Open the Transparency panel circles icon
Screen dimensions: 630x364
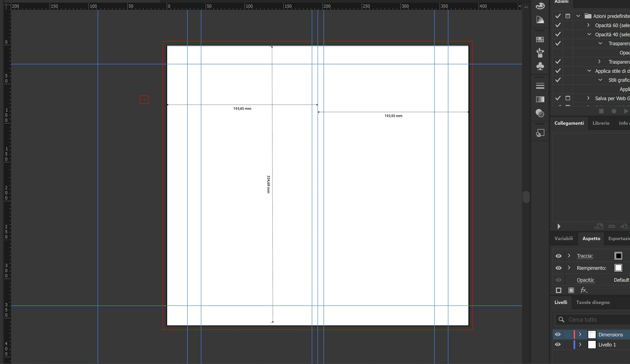click(540, 113)
